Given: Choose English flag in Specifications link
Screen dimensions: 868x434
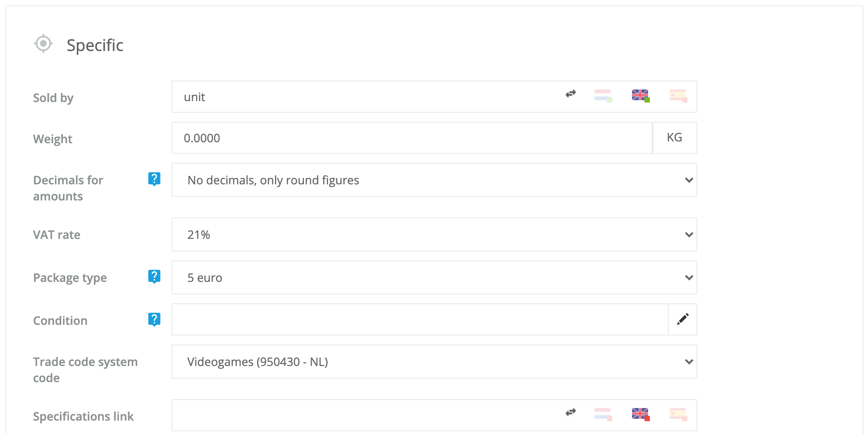Looking at the screenshot, I should click(640, 414).
